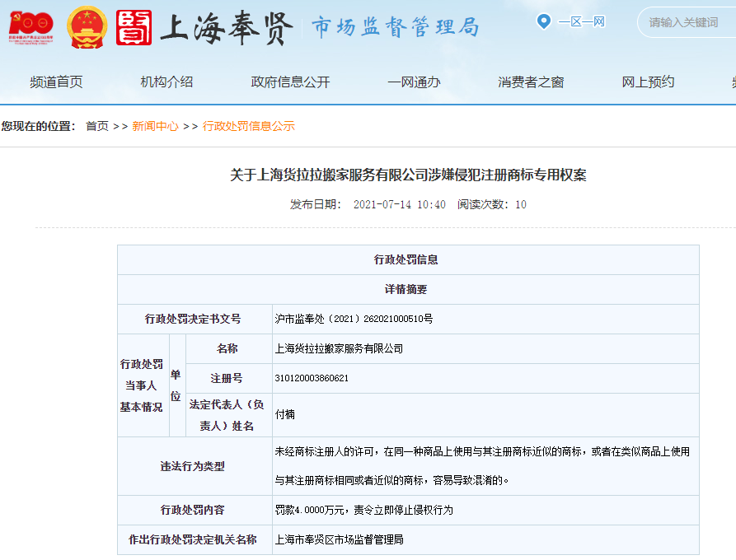This screenshot has width=736, height=560.
Task: Open the 一区一网 link
Action: [x=581, y=21]
